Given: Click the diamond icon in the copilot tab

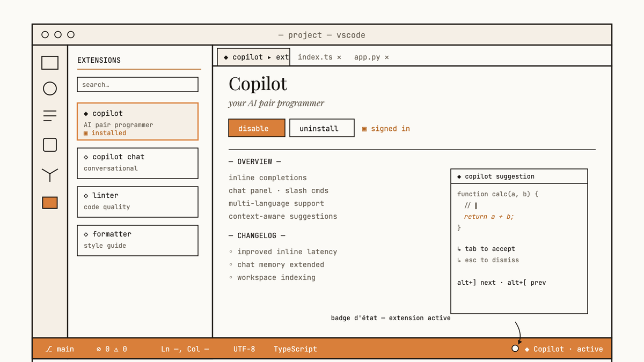Looking at the screenshot, I should [226, 57].
